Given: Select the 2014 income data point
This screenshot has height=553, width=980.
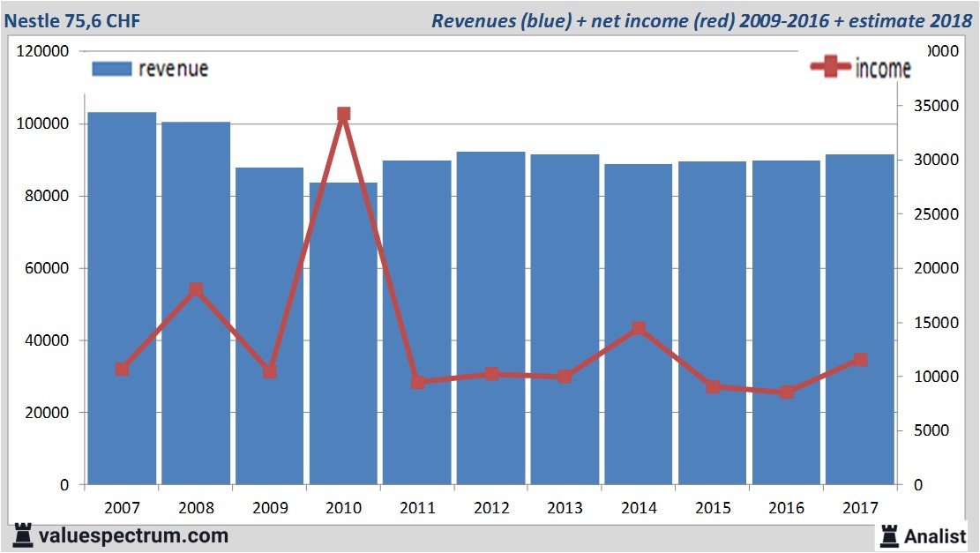Looking at the screenshot, I should pyautogui.click(x=639, y=328).
